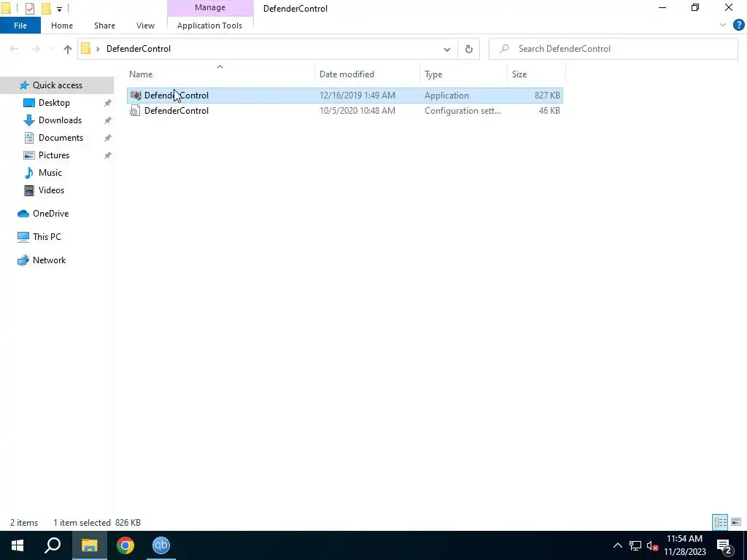Screen dimensions: 747x560
Task: Open Music in navigation pane
Action: coord(50,173)
